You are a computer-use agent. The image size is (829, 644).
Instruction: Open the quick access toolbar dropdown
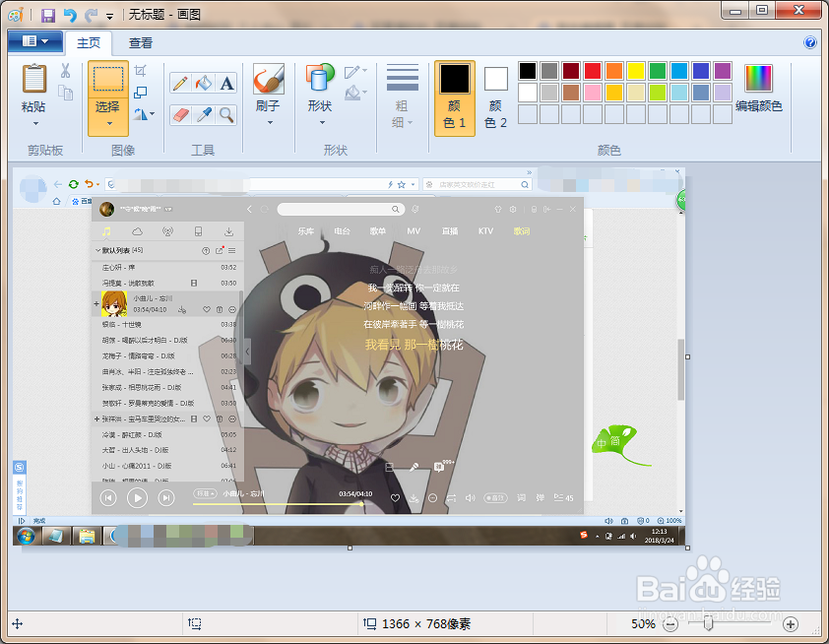coord(110,17)
